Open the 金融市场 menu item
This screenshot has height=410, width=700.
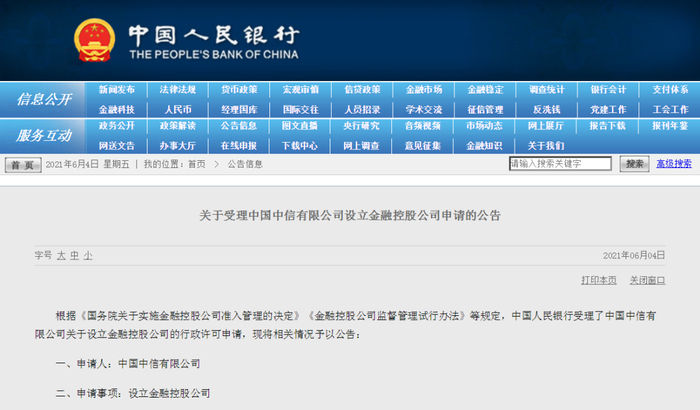click(424, 90)
